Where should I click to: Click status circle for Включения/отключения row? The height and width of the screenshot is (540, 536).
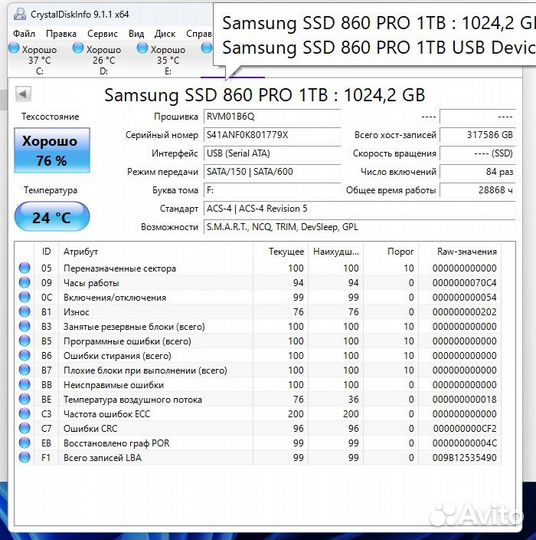pyautogui.click(x=24, y=297)
